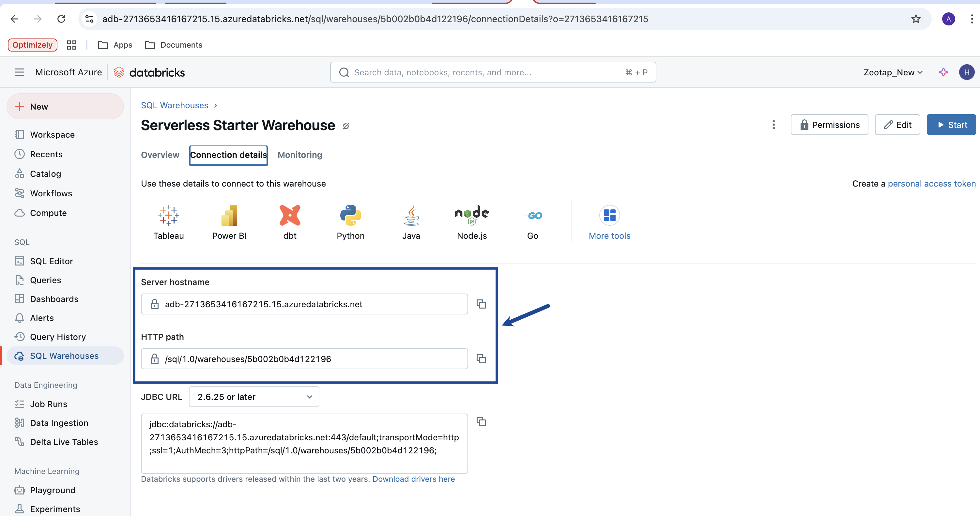Switch to the Monitoring tab

[x=300, y=155]
